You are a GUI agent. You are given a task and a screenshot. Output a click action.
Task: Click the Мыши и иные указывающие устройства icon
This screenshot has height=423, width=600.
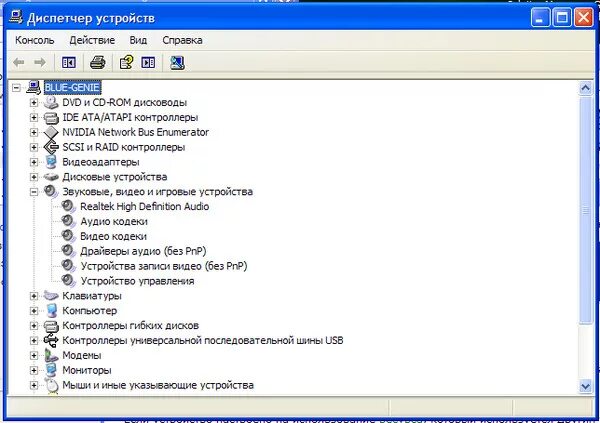tap(51, 385)
